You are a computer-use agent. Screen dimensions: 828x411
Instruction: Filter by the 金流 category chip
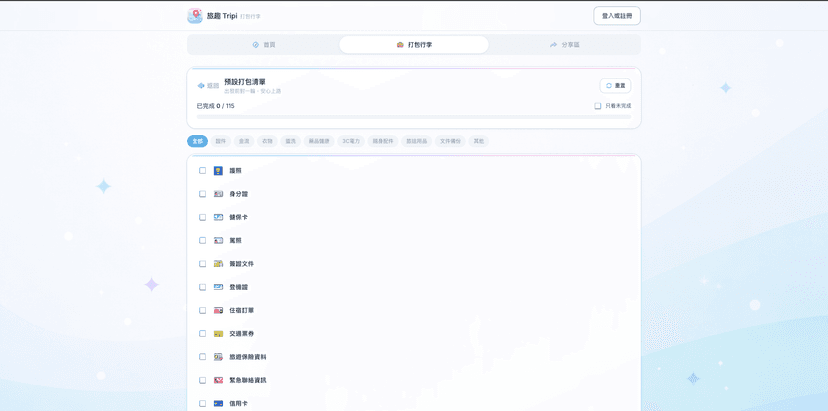click(244, 141)
